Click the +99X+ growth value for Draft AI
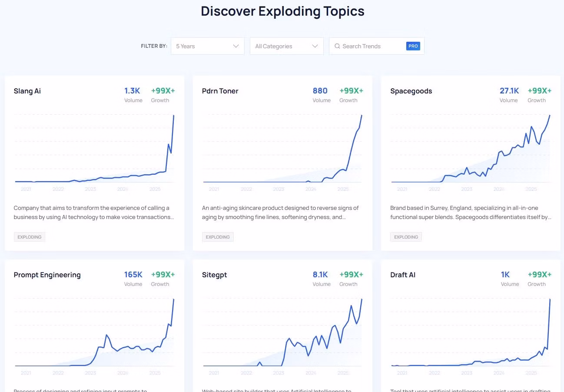 540,275
